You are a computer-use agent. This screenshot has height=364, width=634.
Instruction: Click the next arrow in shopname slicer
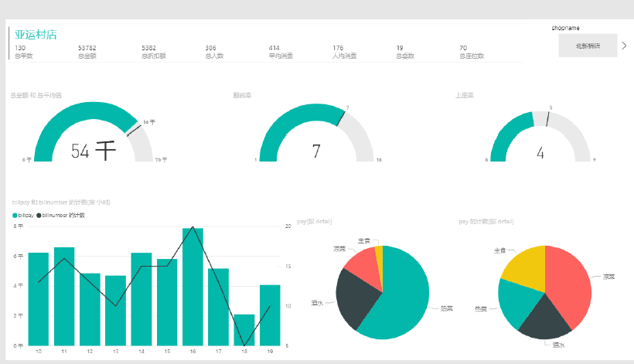624,46
